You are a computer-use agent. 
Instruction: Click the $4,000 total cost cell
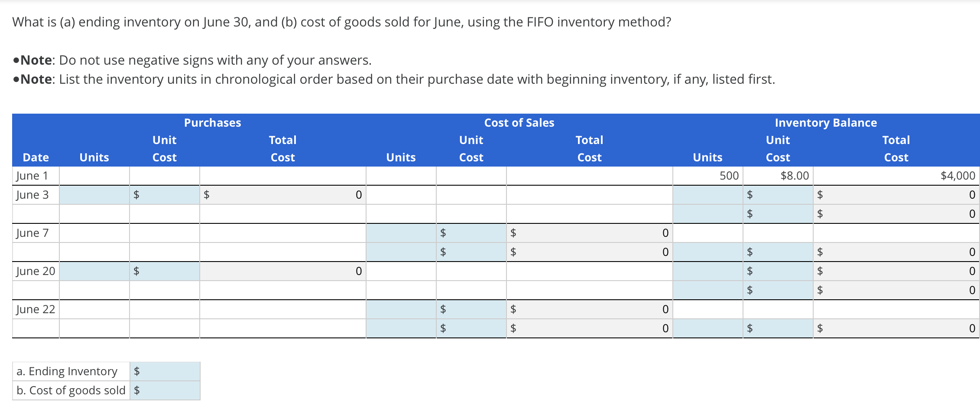tap(896, 176)
